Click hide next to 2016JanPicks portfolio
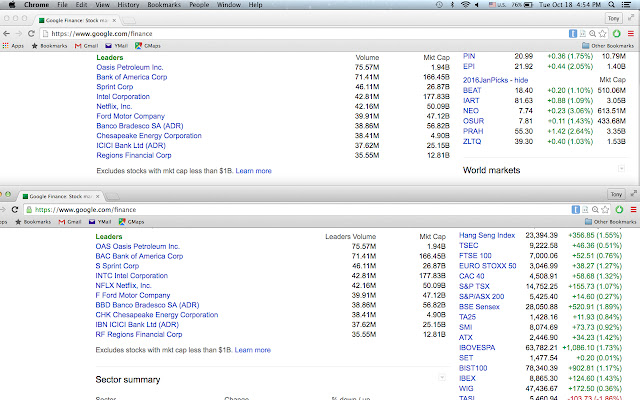640x400 pixels. point(521,80)
